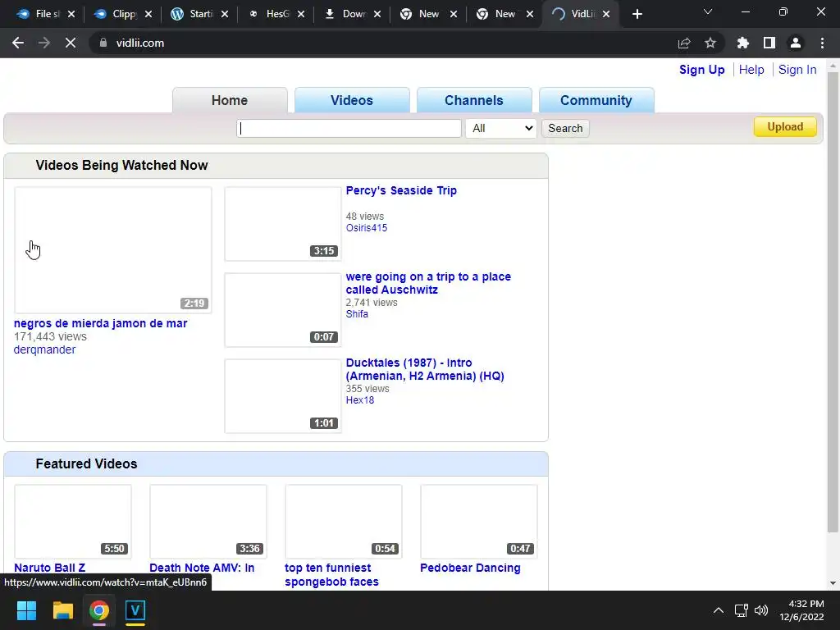Viewport: 840px width, 630px height.
Task: Switch to the Downloads browser tab
Action: click(352, 15)
